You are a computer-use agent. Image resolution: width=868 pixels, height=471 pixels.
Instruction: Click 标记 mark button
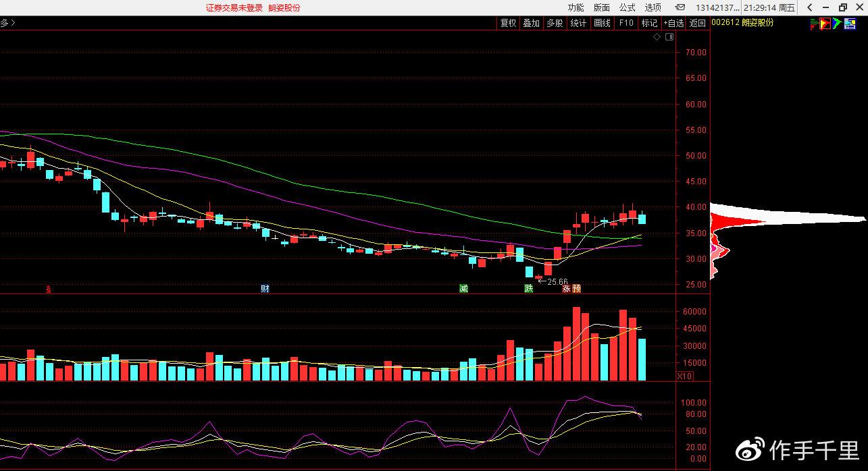tap(649, 23)
